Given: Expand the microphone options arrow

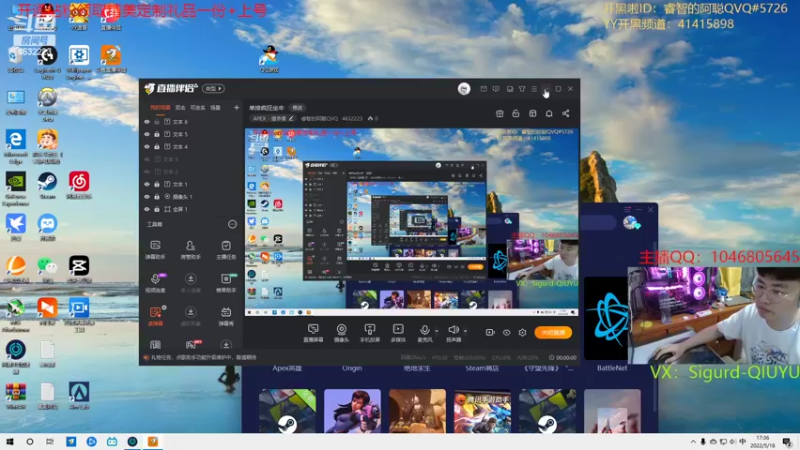Looking at the screenshot, I should point(437,331).
